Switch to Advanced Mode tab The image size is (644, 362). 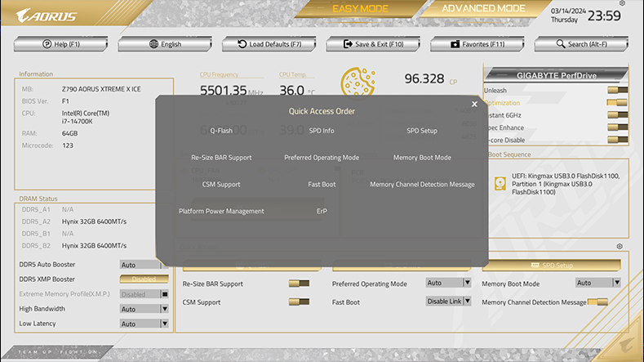point(483,9)
